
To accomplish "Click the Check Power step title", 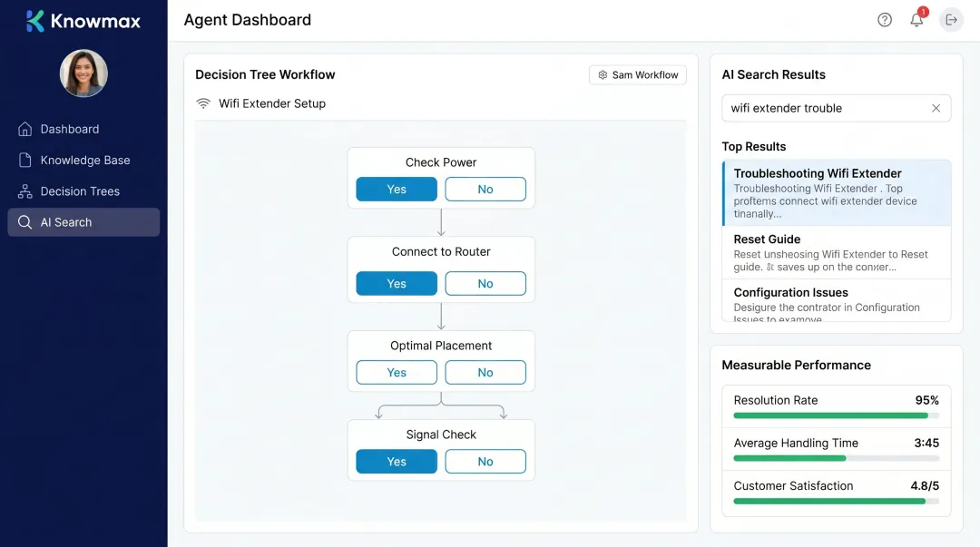I will pos(441,161).
